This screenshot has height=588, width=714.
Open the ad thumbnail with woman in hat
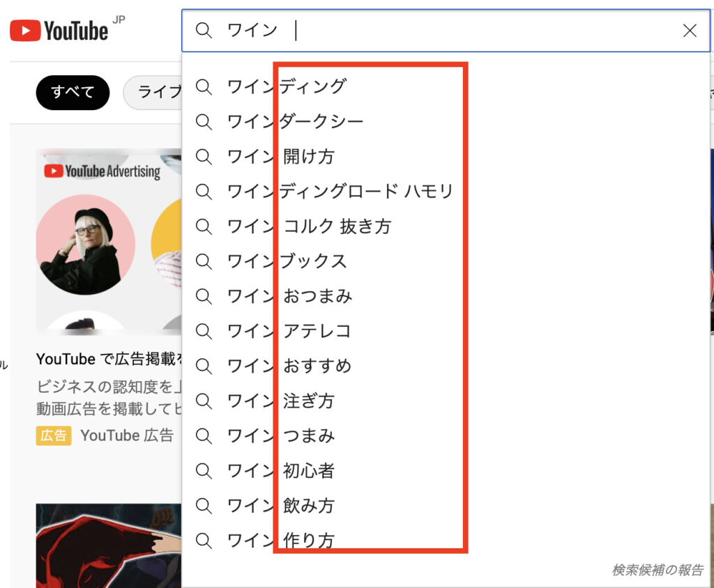85,242
